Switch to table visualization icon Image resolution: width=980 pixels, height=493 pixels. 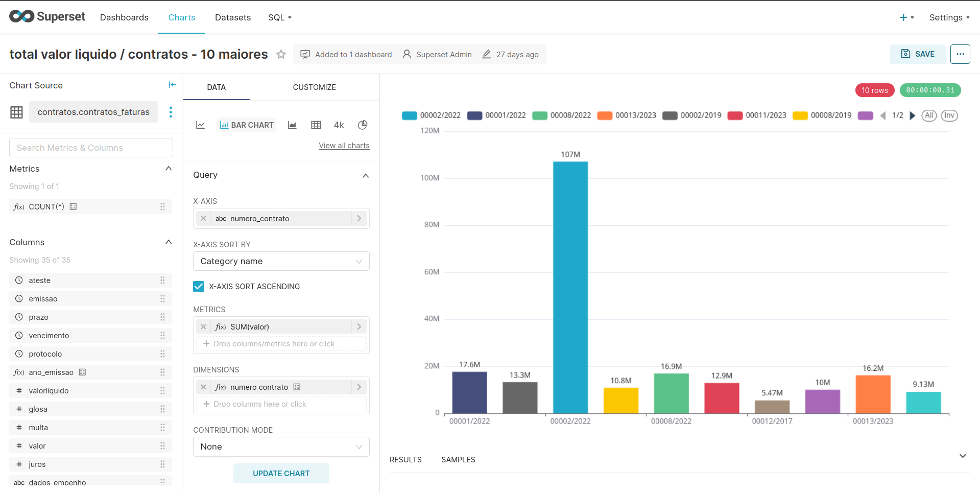(x=316, y=125)
